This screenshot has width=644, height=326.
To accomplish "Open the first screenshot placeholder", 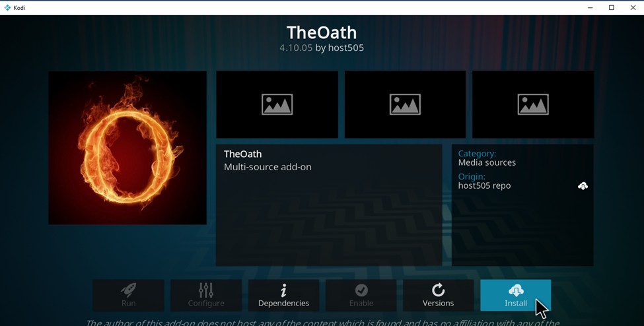I will (x=277, y=104).
